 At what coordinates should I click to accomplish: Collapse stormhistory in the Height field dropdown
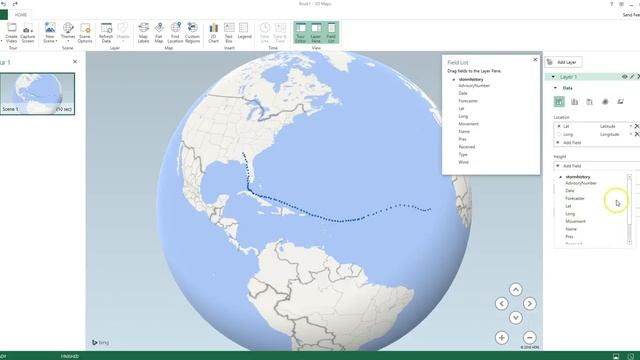[561, 177]
